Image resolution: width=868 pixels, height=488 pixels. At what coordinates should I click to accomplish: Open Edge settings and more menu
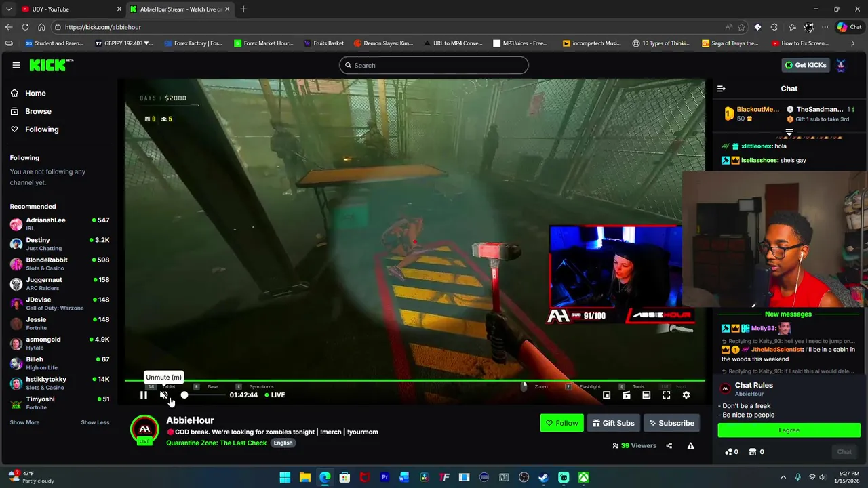tap(825, 27)
